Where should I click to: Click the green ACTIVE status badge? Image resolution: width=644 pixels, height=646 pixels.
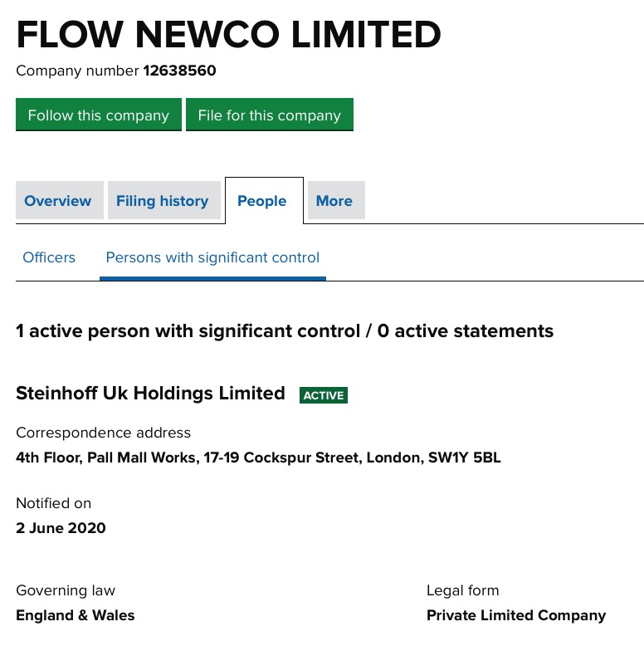324,395
